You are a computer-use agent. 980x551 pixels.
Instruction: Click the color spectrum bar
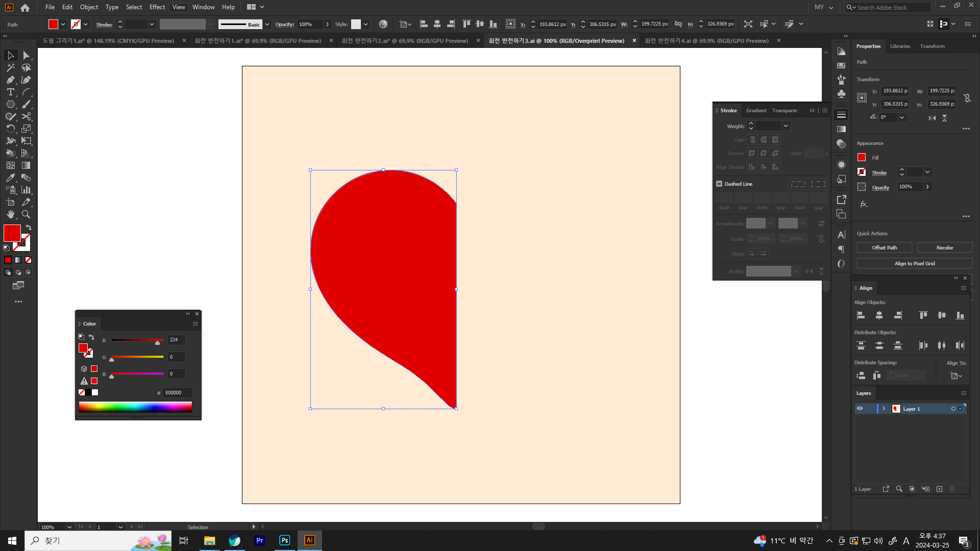tap(135, 406)
